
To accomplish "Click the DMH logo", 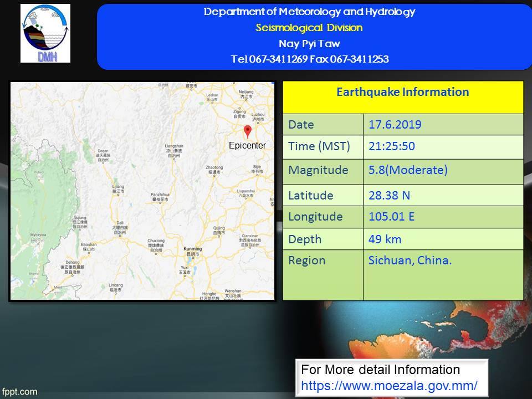I will pyautogui.click(x=45, y=33).
